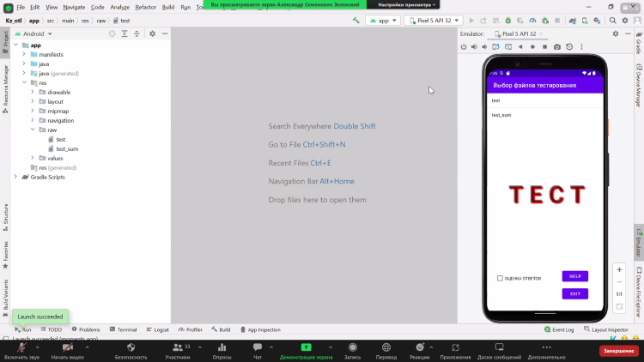Take an emulator screenshot with camera icon
The image size is (644, 362).
click(556, 46)
